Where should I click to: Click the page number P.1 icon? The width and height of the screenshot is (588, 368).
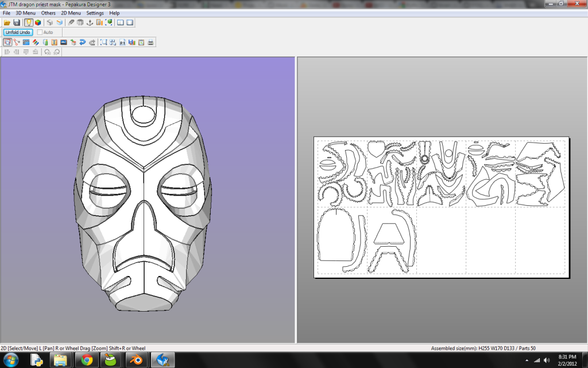[x=123, y=42]
